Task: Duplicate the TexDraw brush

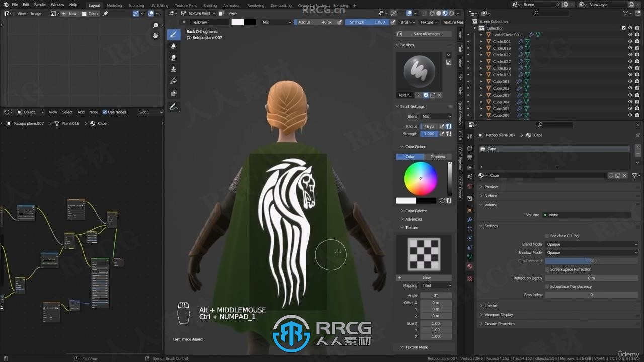Action: pyautogui.click(x=432, y=95)
